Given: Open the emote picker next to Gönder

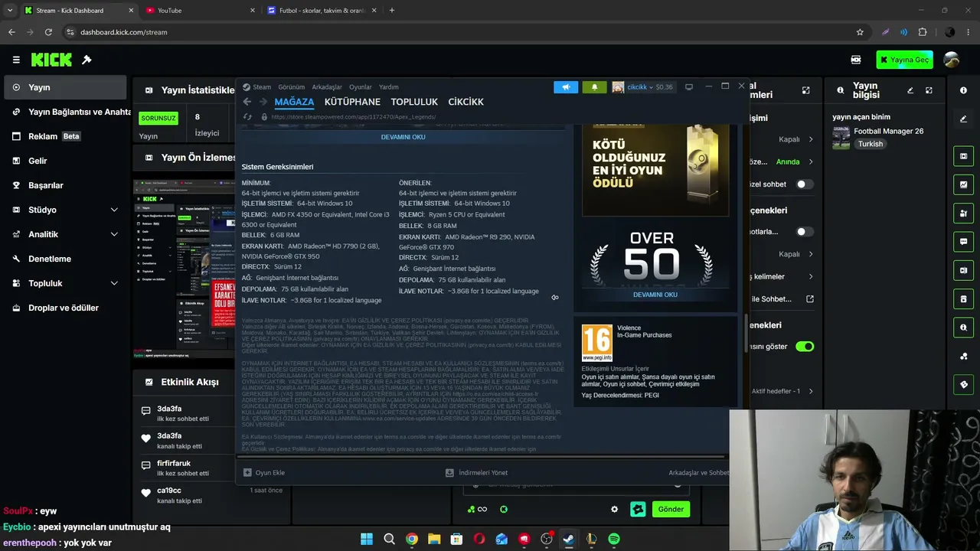Looking at the screenshot, I should (x=638, y=509).
